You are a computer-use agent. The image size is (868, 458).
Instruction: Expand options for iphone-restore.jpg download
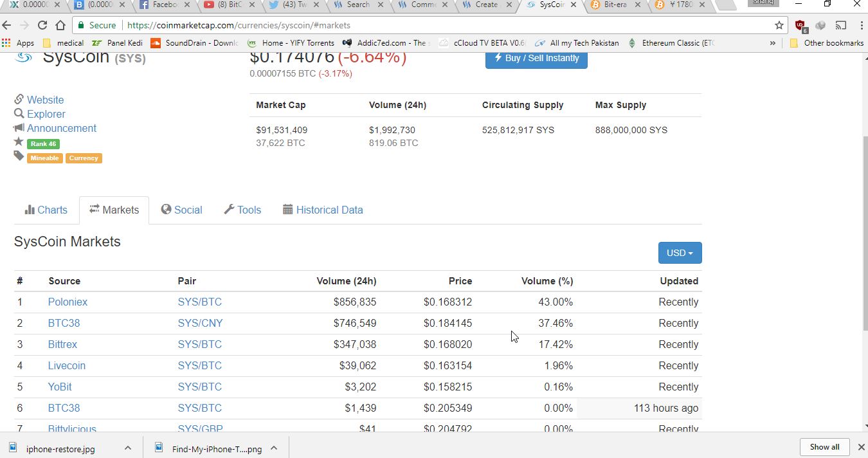coord(127,448)
